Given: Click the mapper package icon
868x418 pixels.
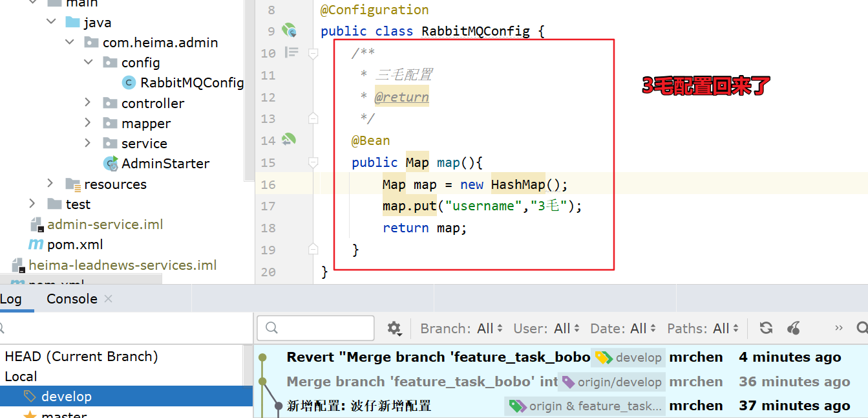Looking at the screenshot, I should [x=111, y=124].
